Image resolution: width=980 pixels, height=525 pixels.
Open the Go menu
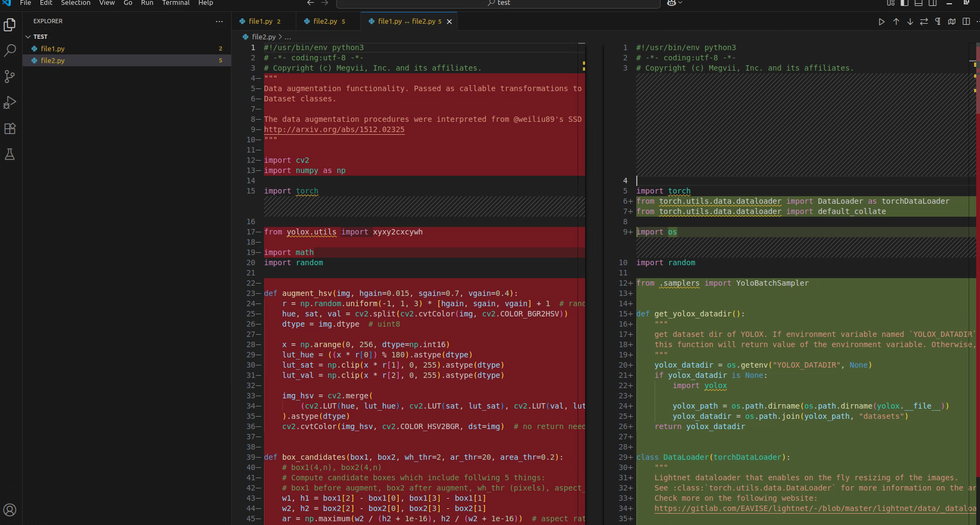pos(128,3)
